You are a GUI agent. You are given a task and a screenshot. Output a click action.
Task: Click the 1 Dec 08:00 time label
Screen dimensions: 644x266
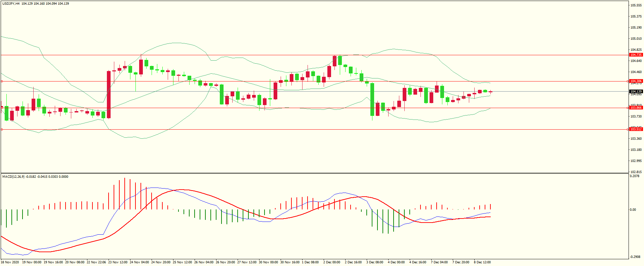click(x=310, y=262)
